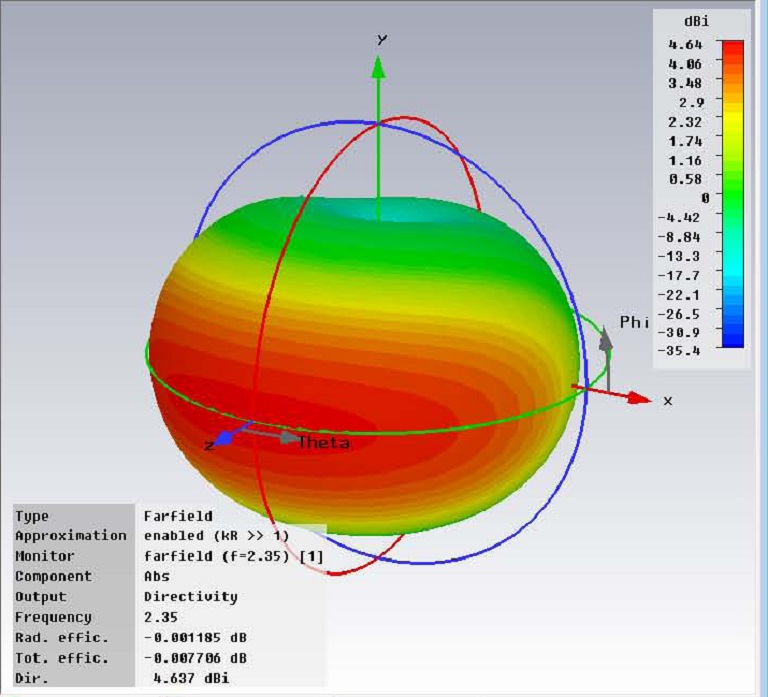Click the 'x' axis label
Screen dimensions: 768x697
point(668,401)
